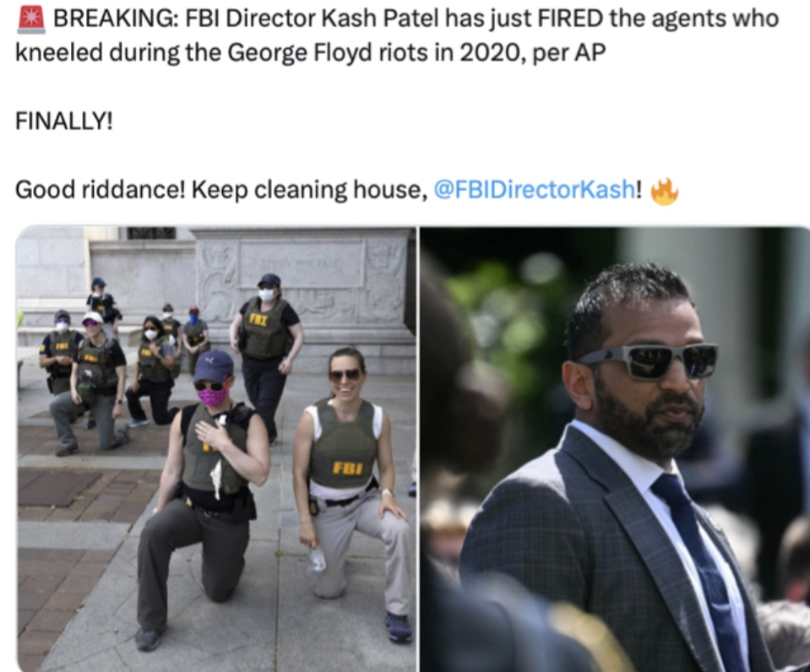
Task: Click the red siren emoji before BREAKING
Action: pyautogui.click(x=31, y=19)
